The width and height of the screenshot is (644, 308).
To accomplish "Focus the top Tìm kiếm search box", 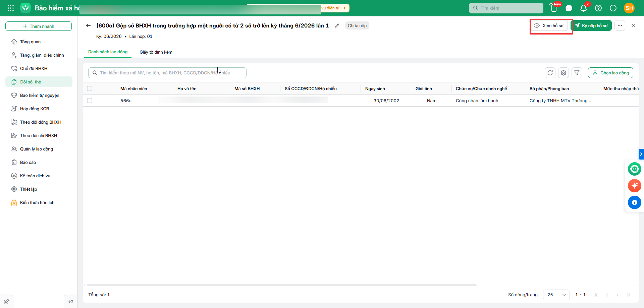I will [x=506, y=8].
